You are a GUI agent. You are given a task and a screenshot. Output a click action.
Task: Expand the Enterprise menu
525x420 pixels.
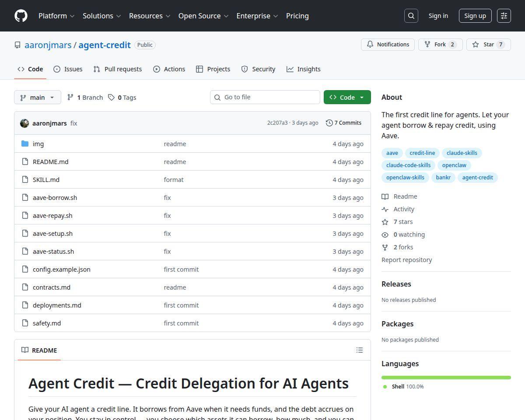click(257, 16)
